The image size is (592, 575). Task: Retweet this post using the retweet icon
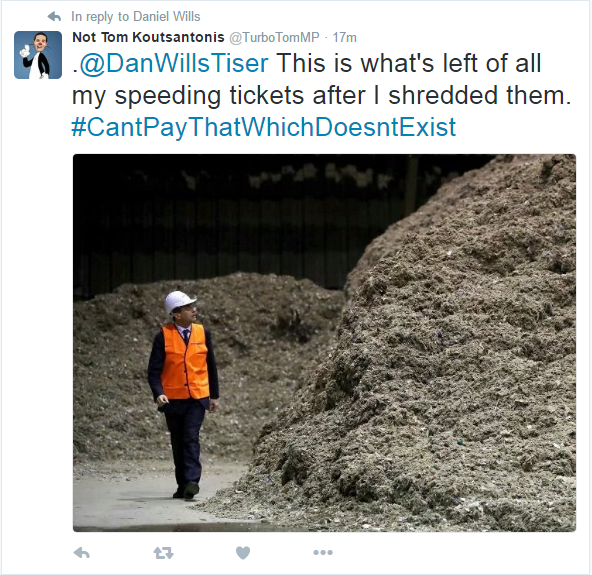point(163,553)
